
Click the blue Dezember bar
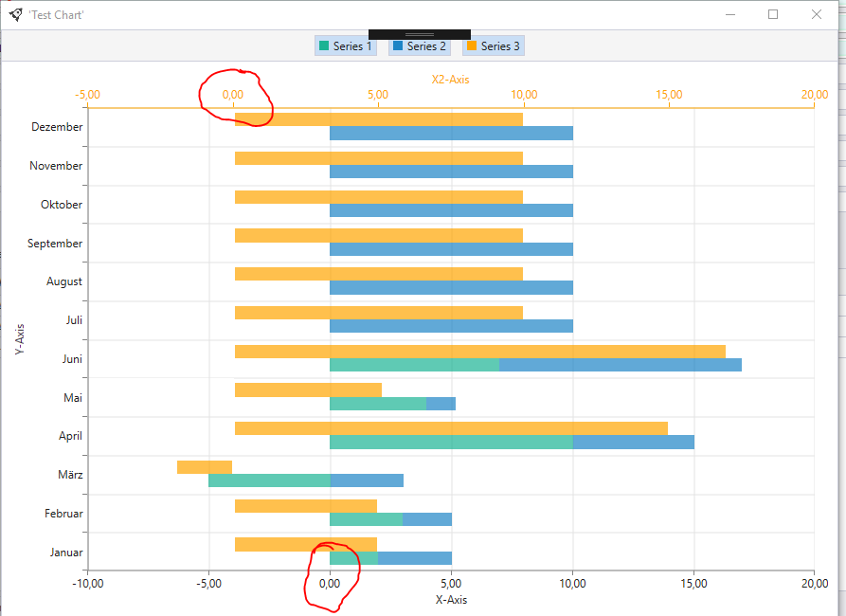pos(451,134)
